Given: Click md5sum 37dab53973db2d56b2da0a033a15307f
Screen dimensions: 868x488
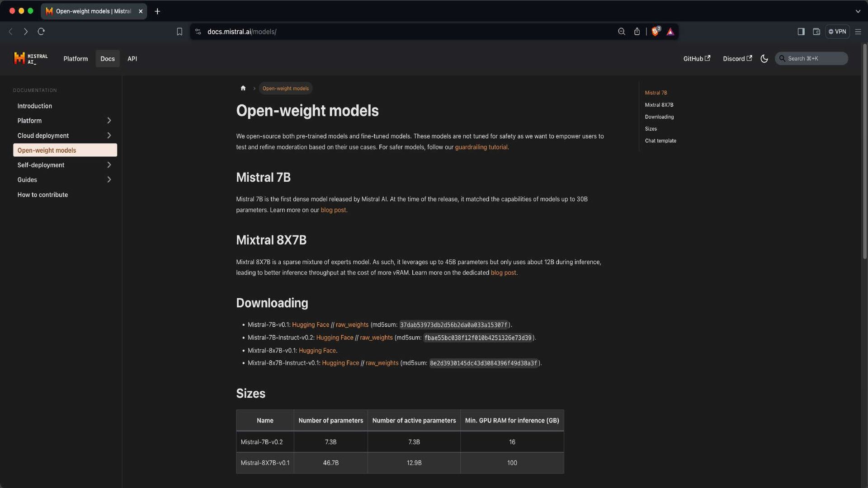Looking at the screenshot, I should point(453,325).
